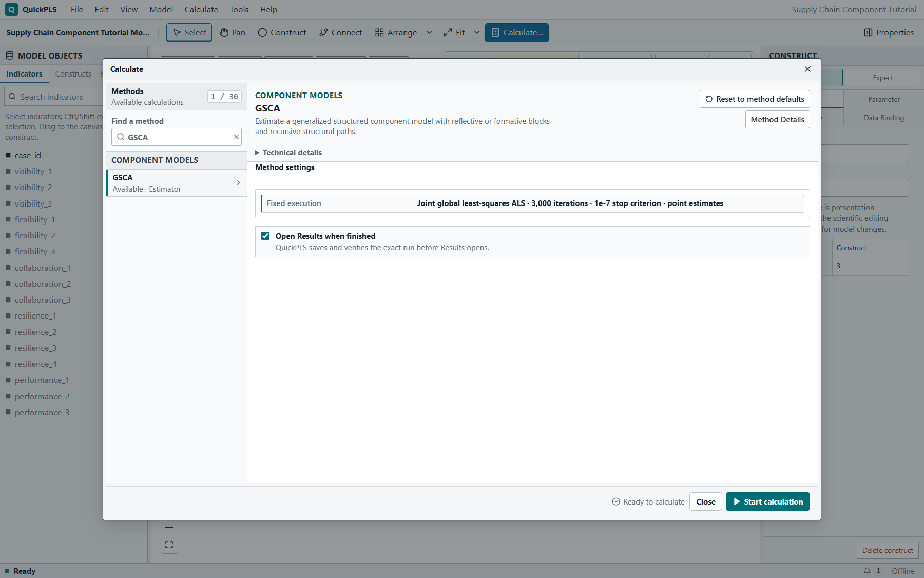Click the Arrange toolbar button
The height and width of the screenshot is (578, 924).
point(396,32)
